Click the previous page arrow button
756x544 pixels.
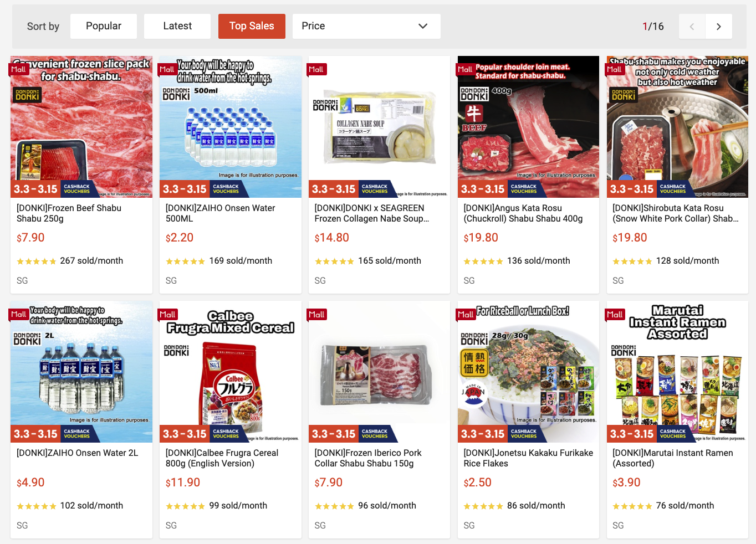pyautogui.click(x=692, y=27)
